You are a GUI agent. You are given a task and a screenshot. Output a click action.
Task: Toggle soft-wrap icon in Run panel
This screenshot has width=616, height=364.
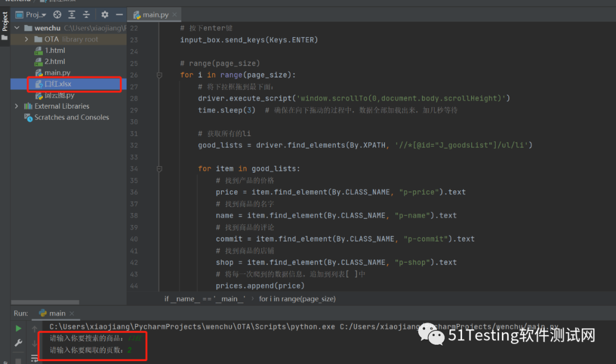click(x=35, y=358)
